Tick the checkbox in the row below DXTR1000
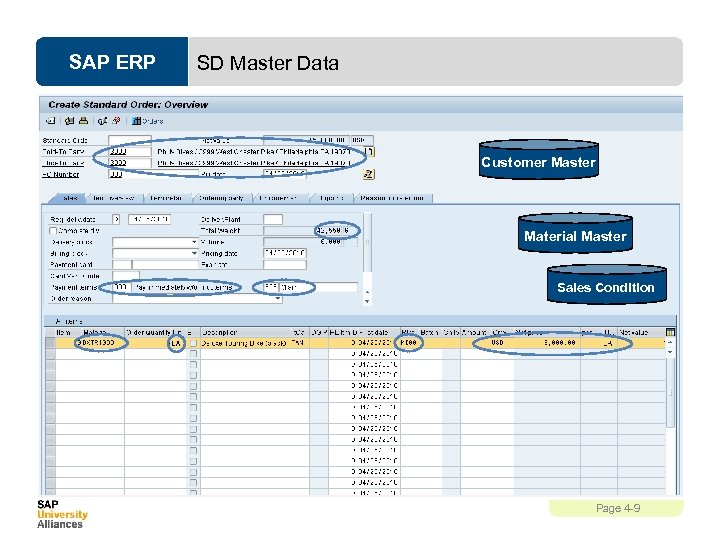Screen dimensions: 720x540 tap(193, 354)
